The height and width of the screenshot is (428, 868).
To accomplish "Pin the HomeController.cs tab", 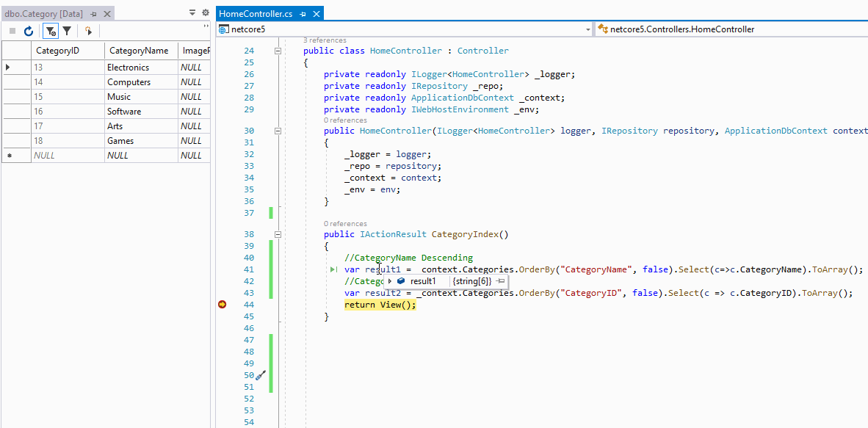I will click(303, 14).
